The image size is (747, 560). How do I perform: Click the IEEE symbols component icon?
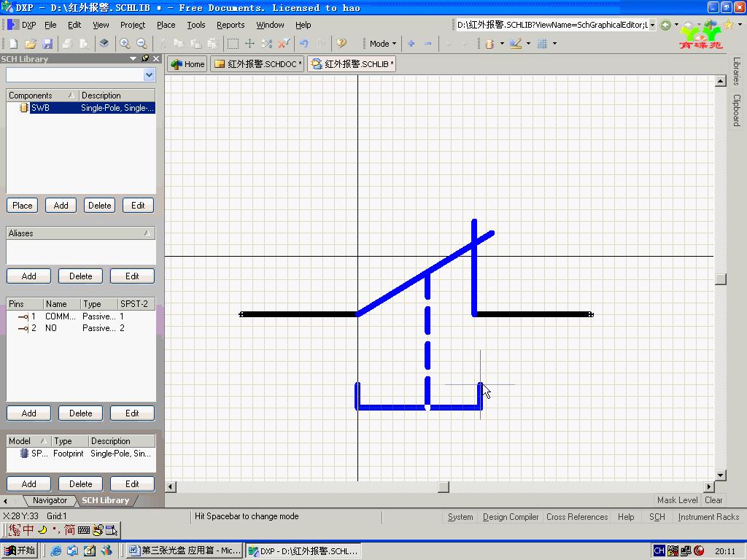[x=489, y=44]
